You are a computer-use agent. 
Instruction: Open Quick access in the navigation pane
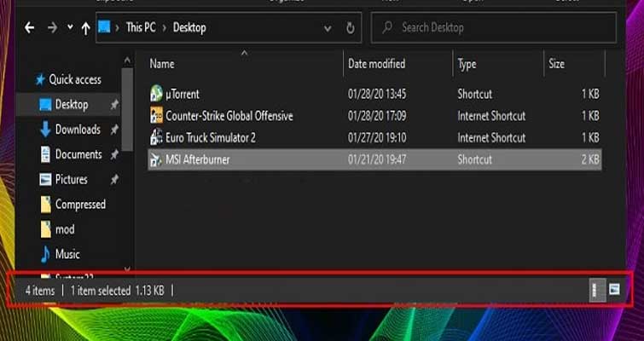click(x=75, y=79)
